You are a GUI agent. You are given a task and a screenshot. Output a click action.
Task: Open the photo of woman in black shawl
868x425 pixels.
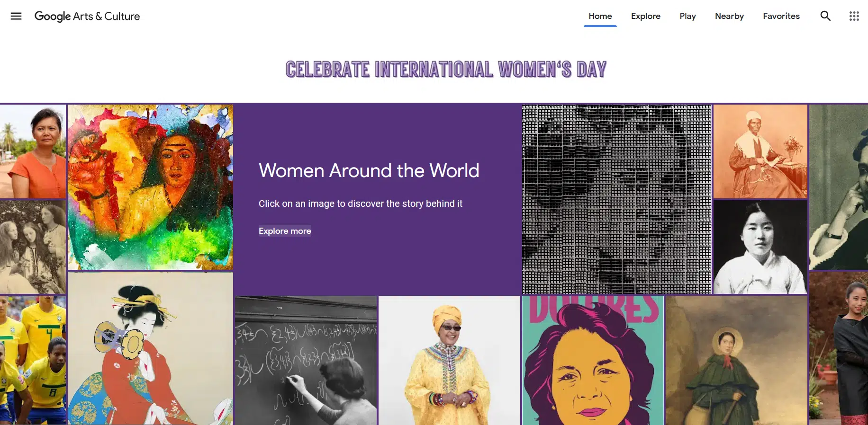[x=839, y=348]
